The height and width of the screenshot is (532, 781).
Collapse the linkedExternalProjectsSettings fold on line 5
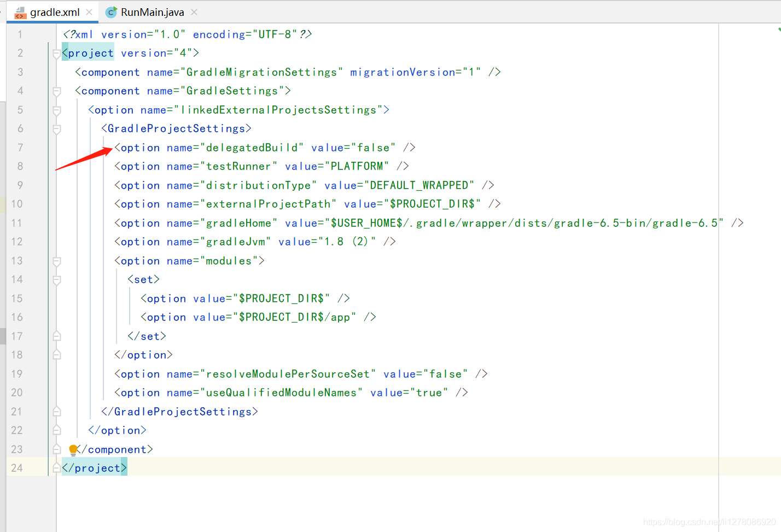[56, 110]
